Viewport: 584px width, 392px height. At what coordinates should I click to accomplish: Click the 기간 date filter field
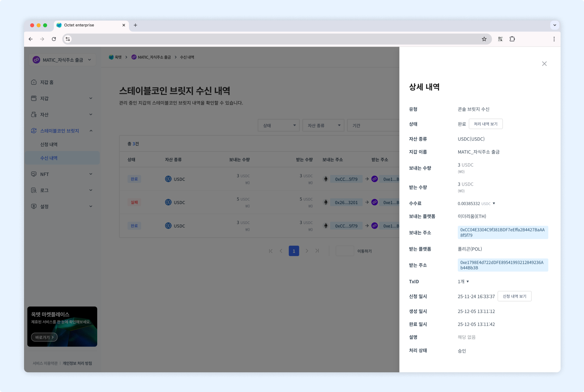tap(374, 125)
